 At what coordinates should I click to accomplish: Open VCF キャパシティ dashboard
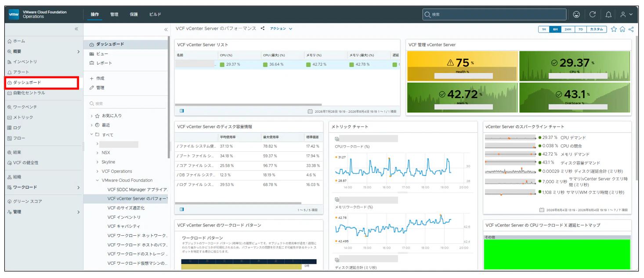click(124, 227)
